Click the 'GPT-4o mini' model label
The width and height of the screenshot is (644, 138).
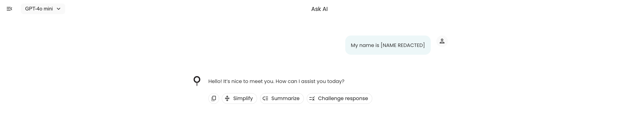[39, 9]
